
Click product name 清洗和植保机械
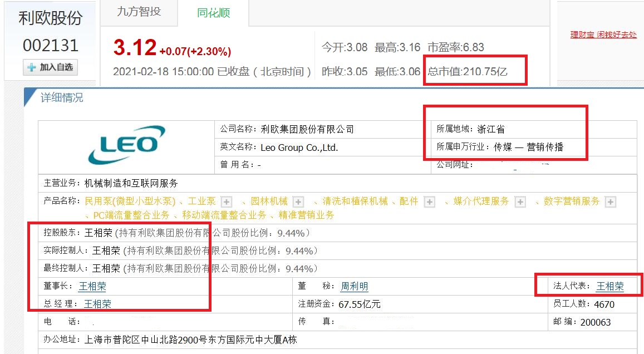pyautogui.click(x=355, y=201)
